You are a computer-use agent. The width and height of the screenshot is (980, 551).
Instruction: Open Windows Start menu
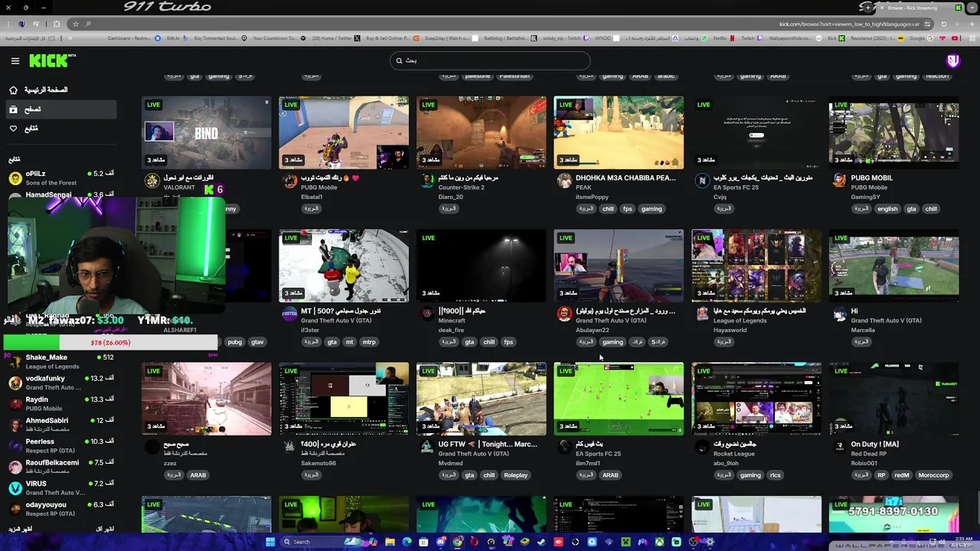tap(270, 542)
